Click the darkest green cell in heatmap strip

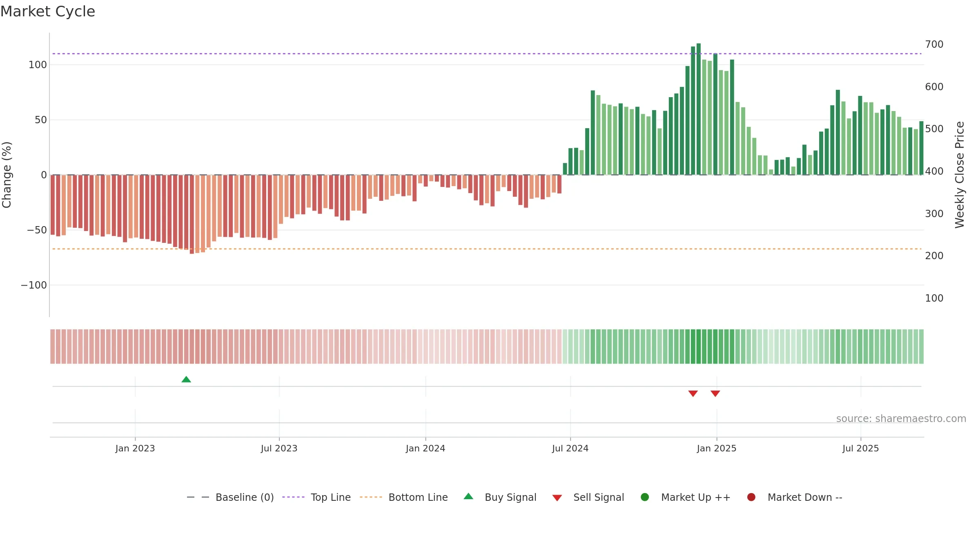[x=699, y=347]
